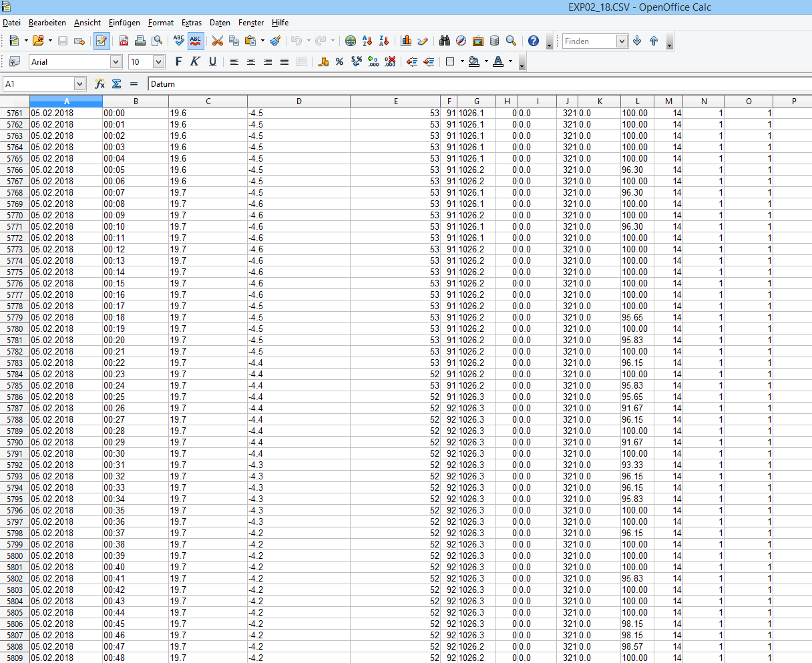Open Find & Replace binoculars
The image size is (812, 663).
[x=445, y=41]
